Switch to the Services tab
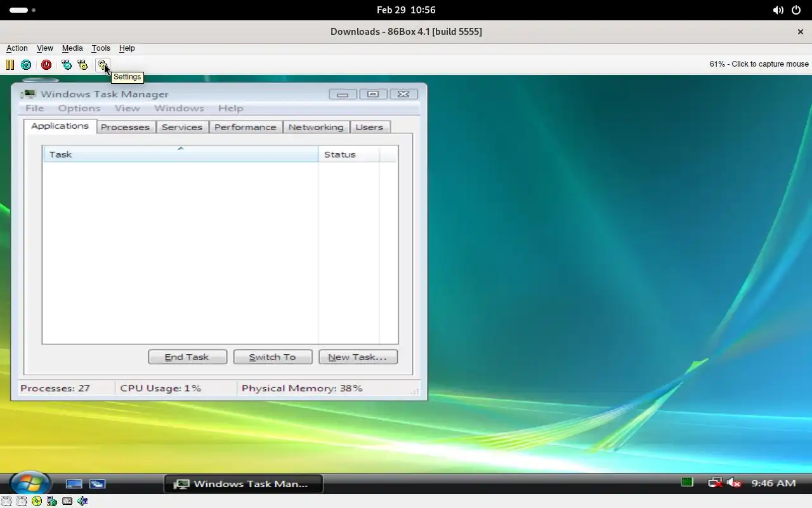The image size is (812, 508). [x=182, y=127]
